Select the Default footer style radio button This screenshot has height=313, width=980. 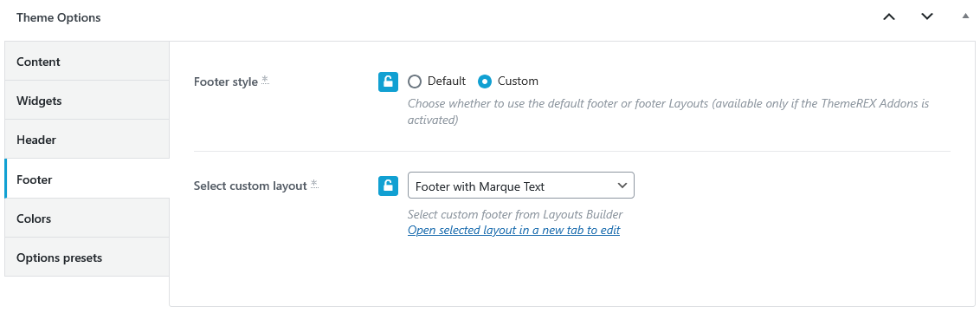pos(415,82)
